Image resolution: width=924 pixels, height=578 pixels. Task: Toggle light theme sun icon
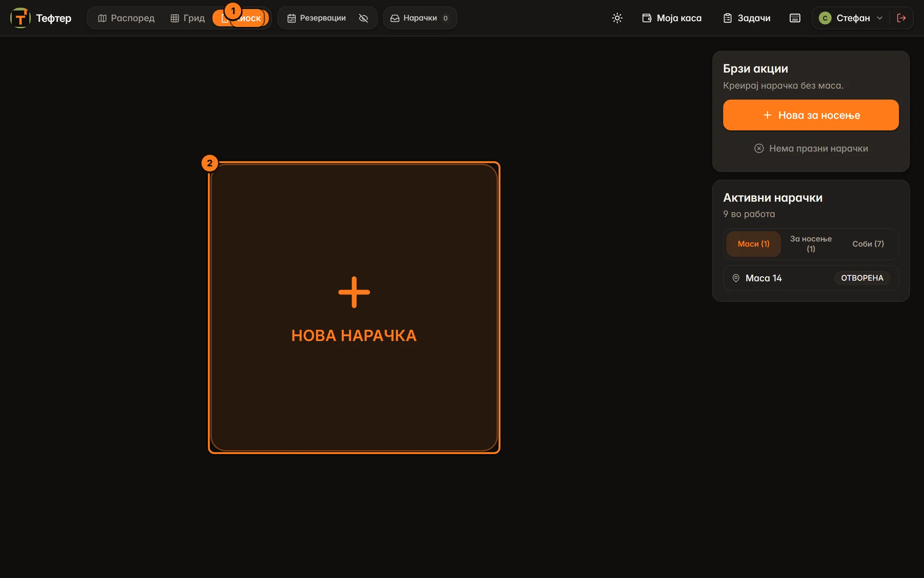tap(617, 18)
